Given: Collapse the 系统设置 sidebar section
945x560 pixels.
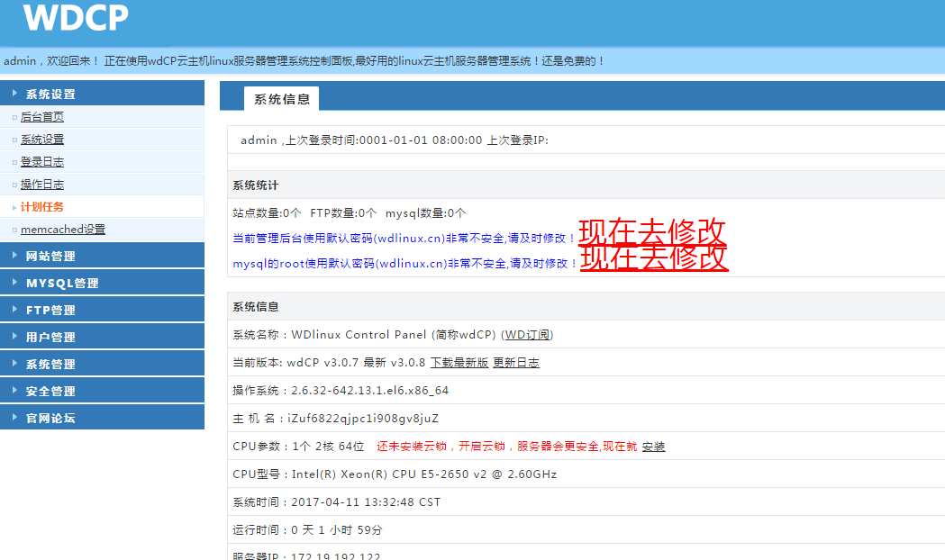Looking at the screenshot, I should pos(102,94).
